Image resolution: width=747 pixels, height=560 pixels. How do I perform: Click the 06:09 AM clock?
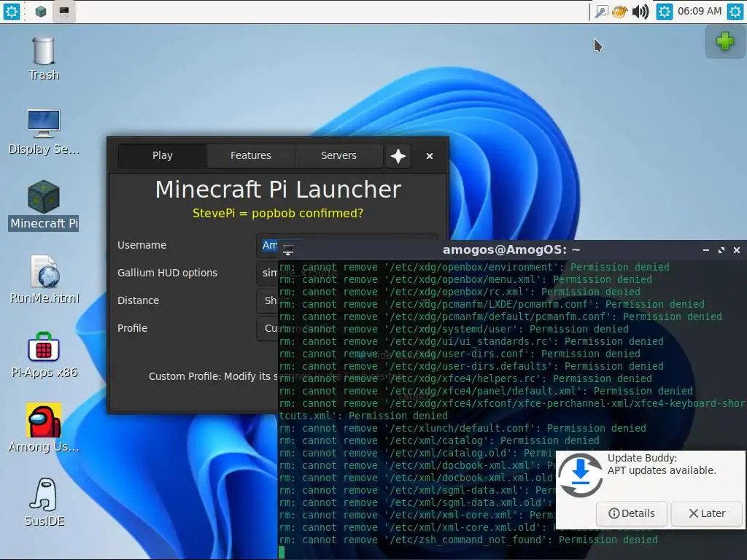click(x=700, y=11)
